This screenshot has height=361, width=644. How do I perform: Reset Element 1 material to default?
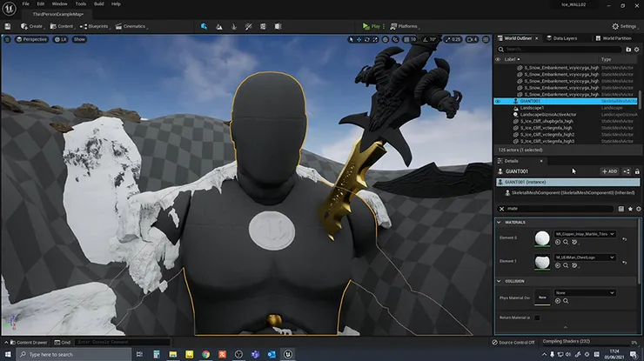click(625, 263)
